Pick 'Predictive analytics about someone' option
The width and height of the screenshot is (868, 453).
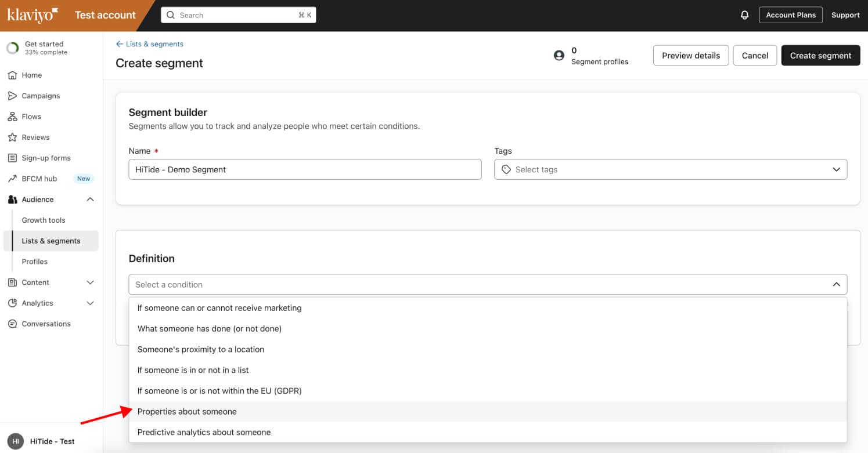(204, 432)
